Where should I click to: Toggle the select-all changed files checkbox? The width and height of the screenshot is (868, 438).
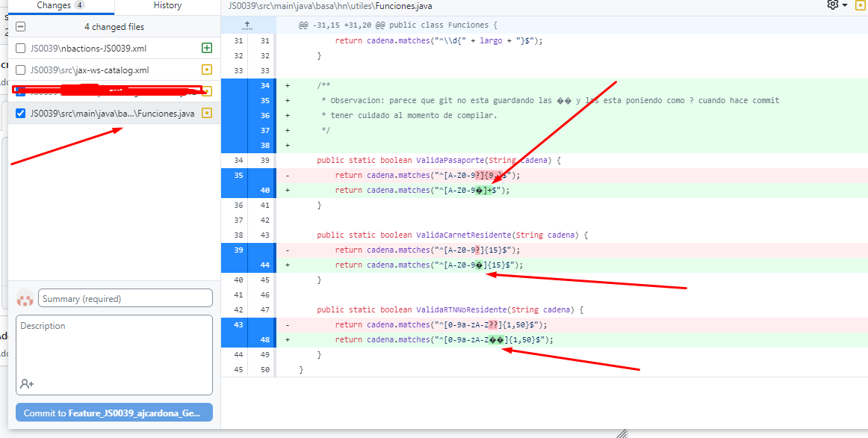pyautogui.click(x=21, y=26)
